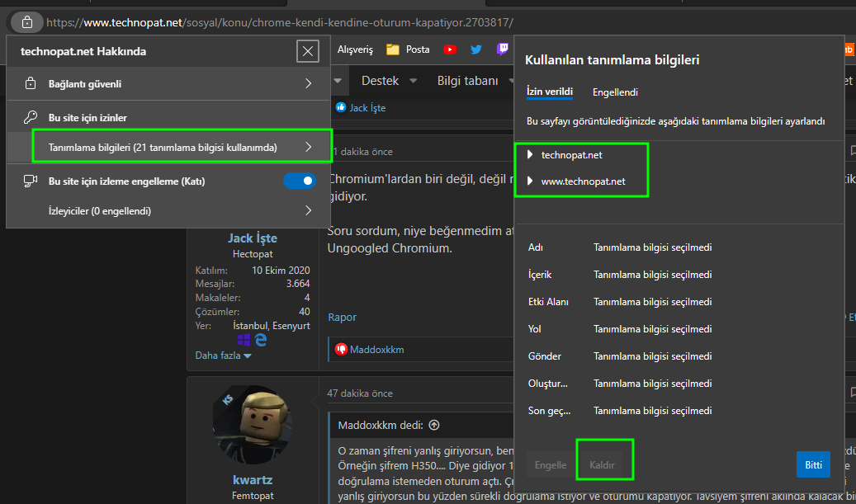856x504 pixels.
Task: Click the page URL in address bar
Action: pyautogui.click(x=280, y=23)
